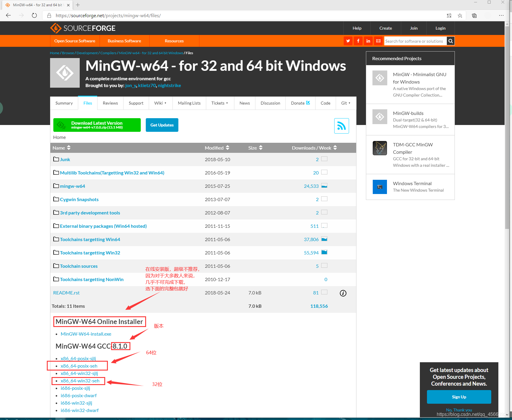Open the Donate tab
The width and height of the screenshot is (512, 420).
300,103
